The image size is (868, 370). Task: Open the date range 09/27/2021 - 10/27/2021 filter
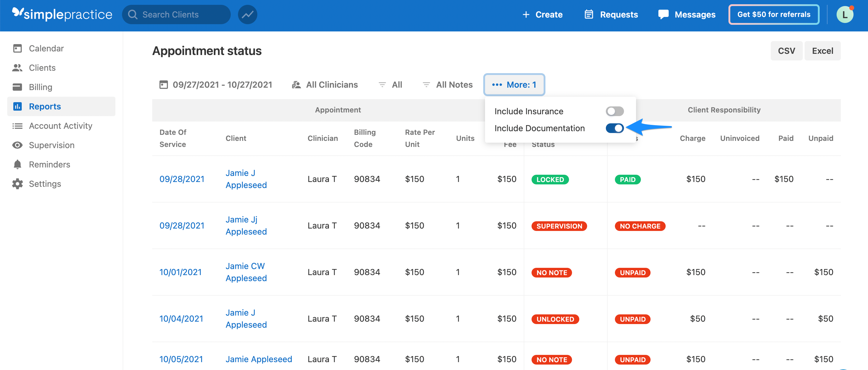tap(222, 85)
